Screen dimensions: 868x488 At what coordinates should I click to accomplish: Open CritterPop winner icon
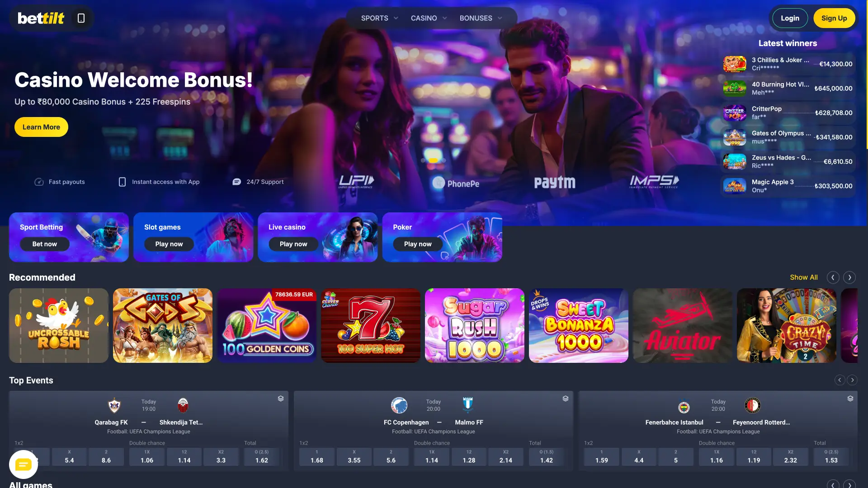coord(735,113)
